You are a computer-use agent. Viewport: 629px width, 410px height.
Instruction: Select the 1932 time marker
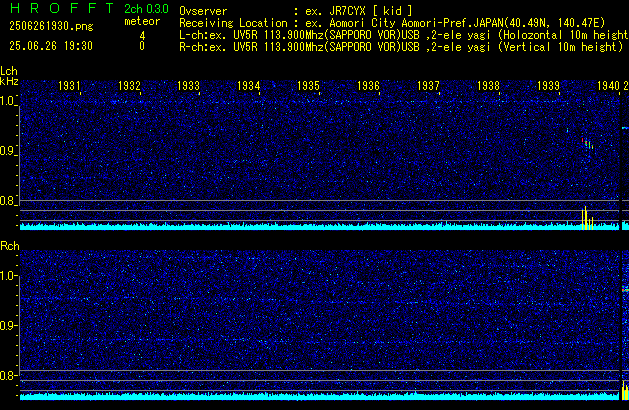click(130, 86)
